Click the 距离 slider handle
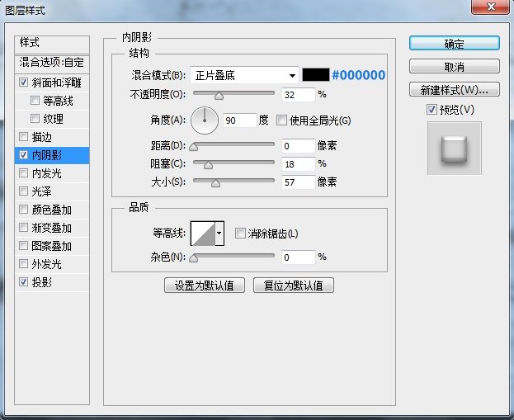 click(193, 146)
